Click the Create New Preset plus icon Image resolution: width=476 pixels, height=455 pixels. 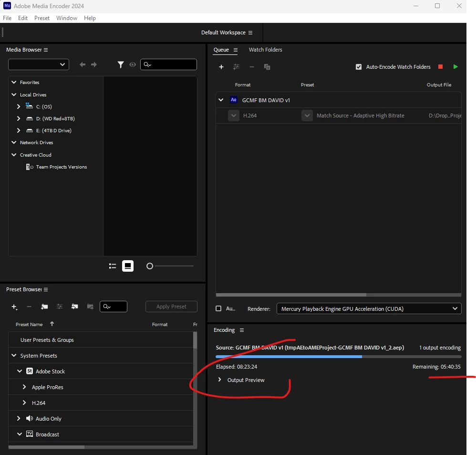(14, 307)
